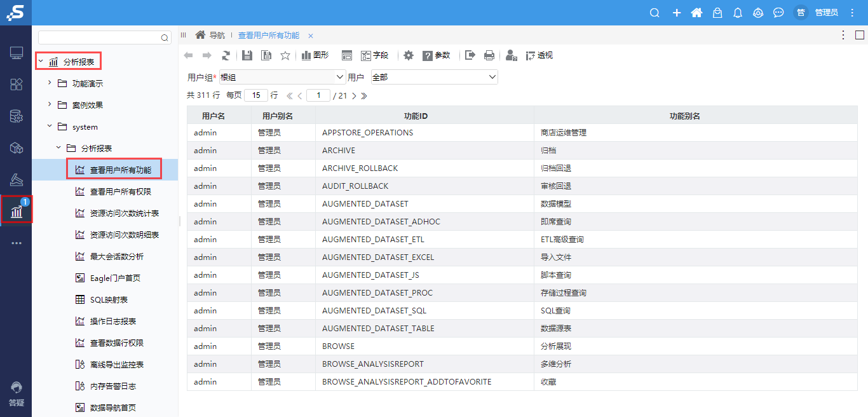Open the header three-dot more menu
The image size is (868, 417).
pos(852,13)
